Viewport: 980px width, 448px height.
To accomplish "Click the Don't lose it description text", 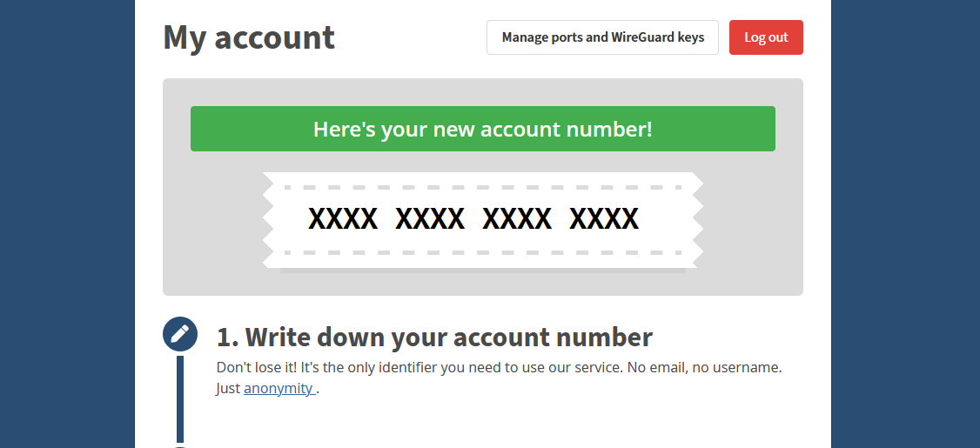I will pyautogui.click(x=499, y=378).
